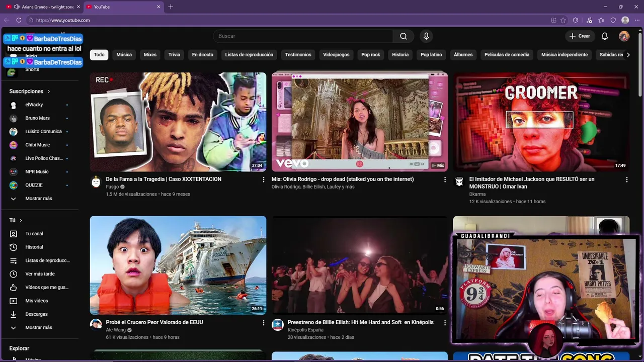Select the Pop latino filter chip

[x=431, y=55]
